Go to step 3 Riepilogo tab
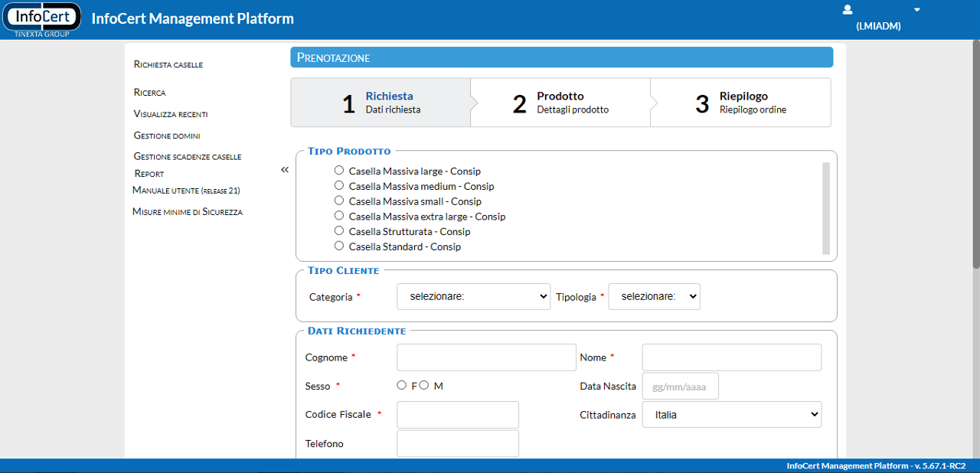This screenshot has height=473, width=980. click(740, 103)
